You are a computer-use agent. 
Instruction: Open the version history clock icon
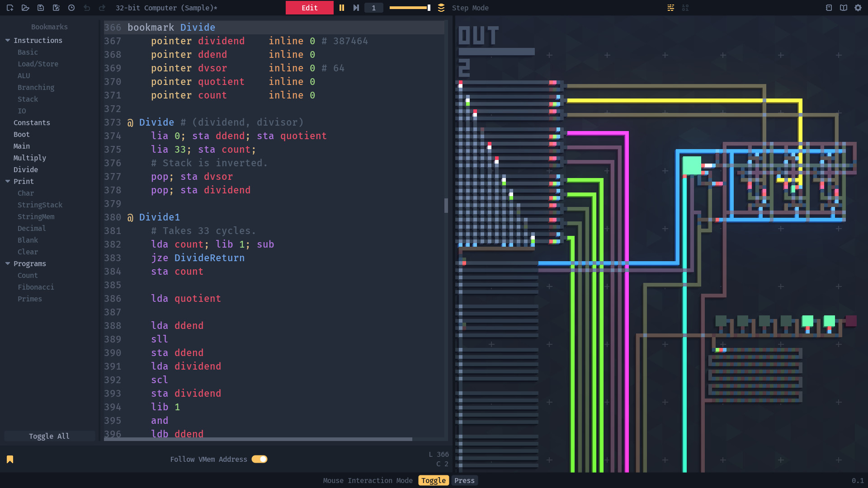[71, 8]
